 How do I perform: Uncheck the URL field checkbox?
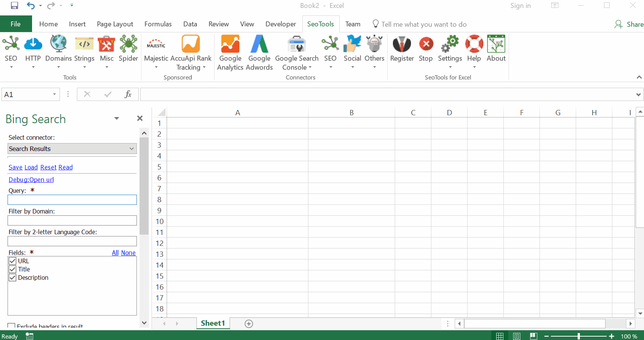(x=12, y=261)
